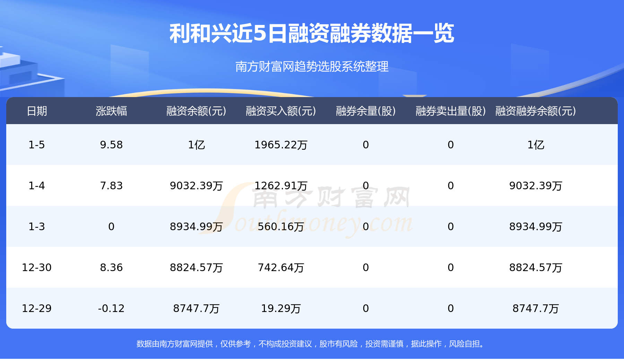624x364 pixels.
Task: Click the 融资买入额 value 19.29万
Action: coord(281,309)
